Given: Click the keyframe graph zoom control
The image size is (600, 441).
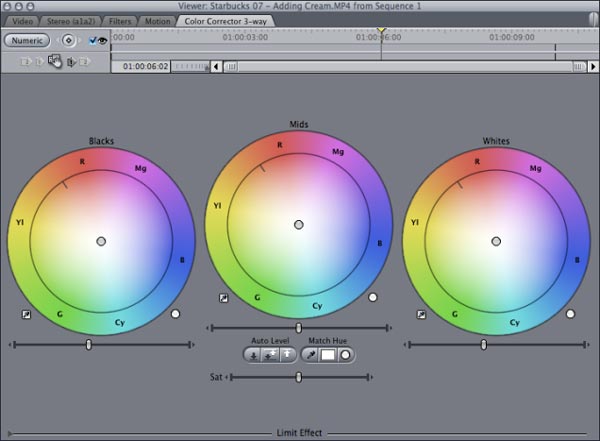Looking at the screenshot, I should tap(190, 67).
